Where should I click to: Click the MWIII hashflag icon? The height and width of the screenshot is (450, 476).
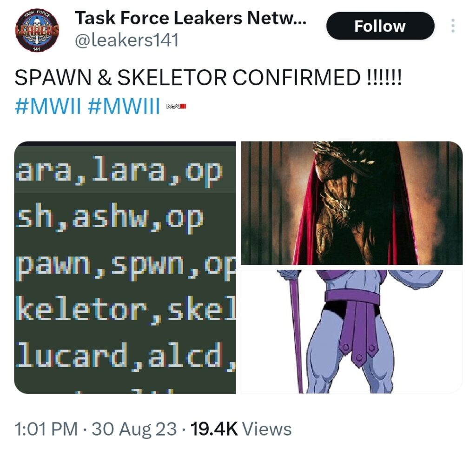[176, 107]
